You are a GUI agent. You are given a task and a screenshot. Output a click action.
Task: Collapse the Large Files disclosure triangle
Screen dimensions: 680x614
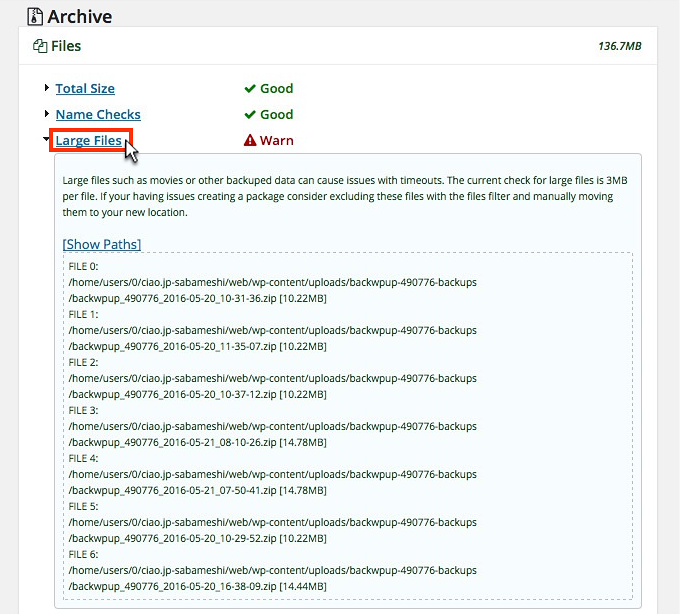pyautogui.click(x=46, y=139)
